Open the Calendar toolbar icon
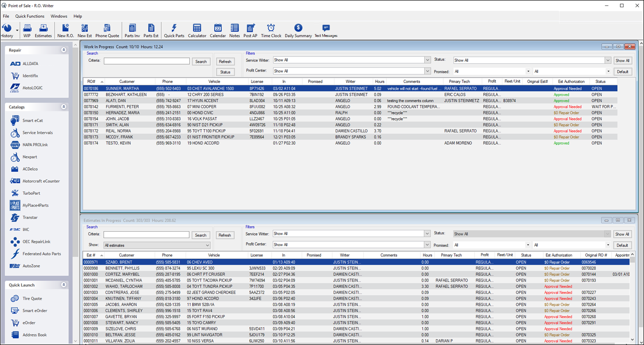This screenshot has height=345, width=644. pyautogui.click(x=218, y=30)
